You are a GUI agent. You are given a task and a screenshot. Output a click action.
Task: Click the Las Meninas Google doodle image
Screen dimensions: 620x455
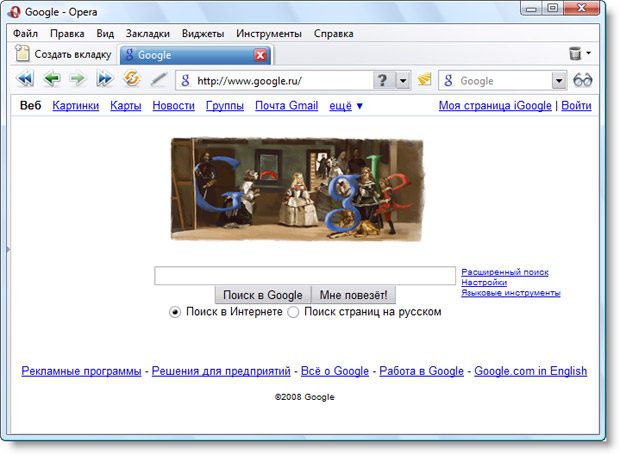pyautogui.click(x=297, y=189)
